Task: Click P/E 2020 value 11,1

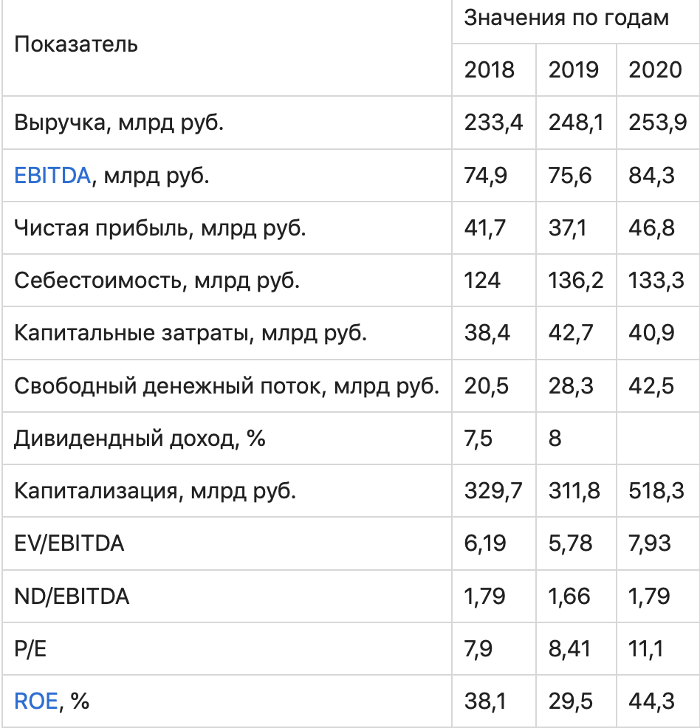Action: [x=646, y=648]
